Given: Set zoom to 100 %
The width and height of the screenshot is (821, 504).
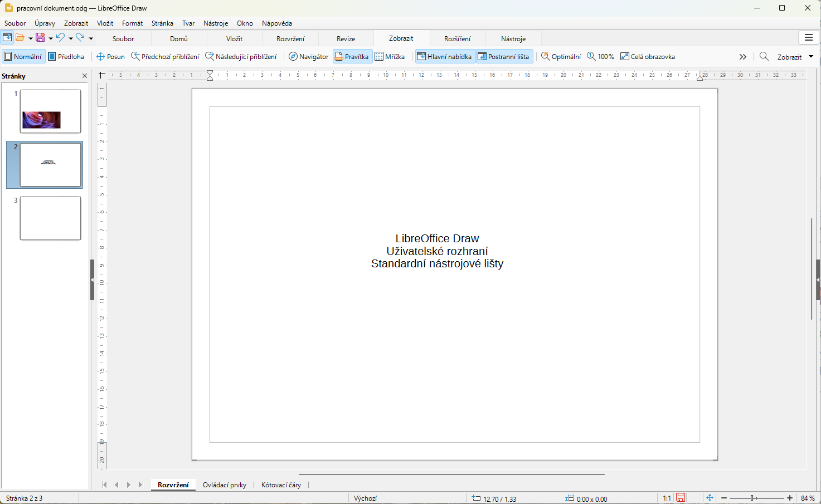Looking at the screenshot, I should 600,56.
